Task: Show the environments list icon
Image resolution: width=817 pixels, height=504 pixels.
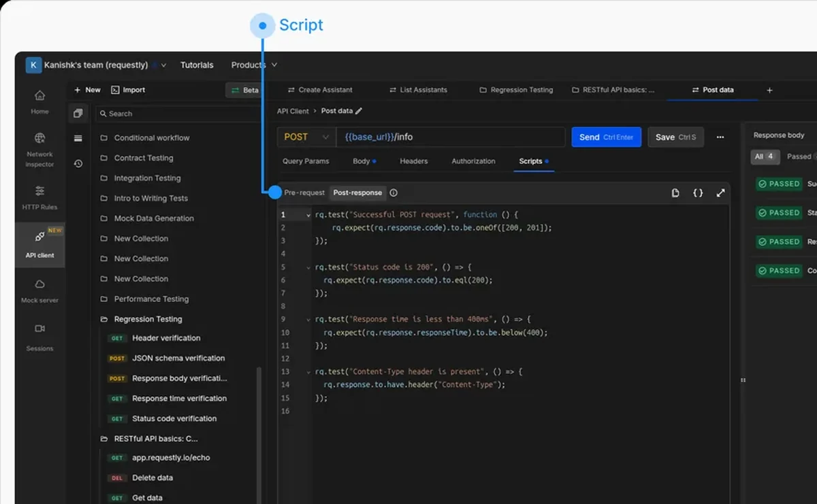Action: pyautogui.click(x=78, y=138)
